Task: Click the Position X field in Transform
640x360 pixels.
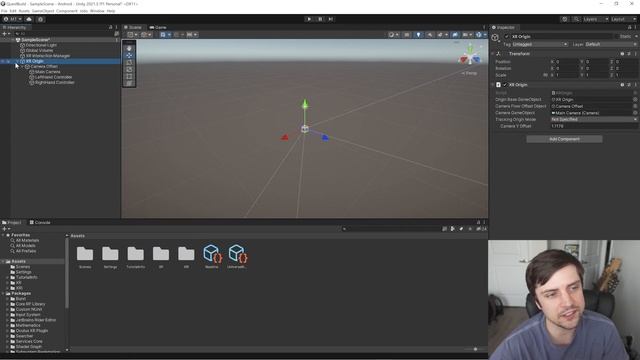Action: click(567, 62)
